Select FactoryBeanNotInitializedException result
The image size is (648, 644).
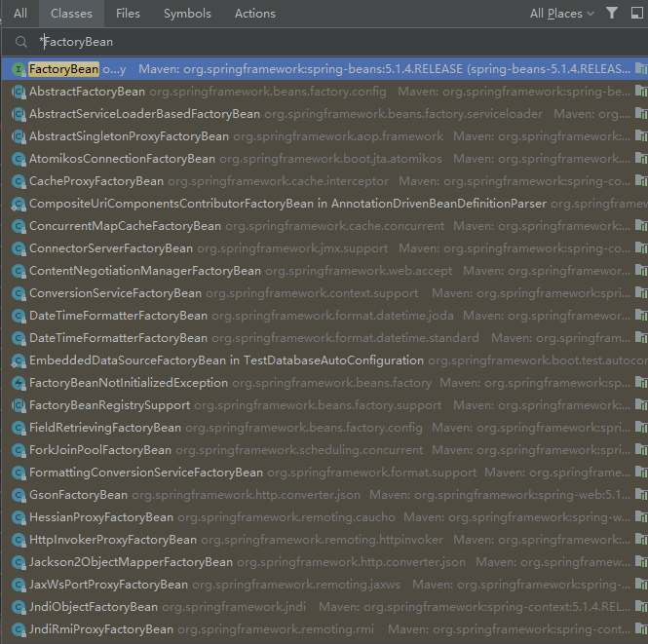click(x=324, y=383)
